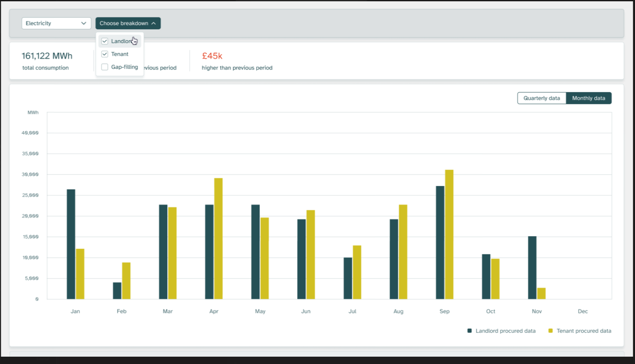This screenshot has width=635, height=364.
Task: Enable the Gap-filling checkbox
Action: click(x=105, y=67)
